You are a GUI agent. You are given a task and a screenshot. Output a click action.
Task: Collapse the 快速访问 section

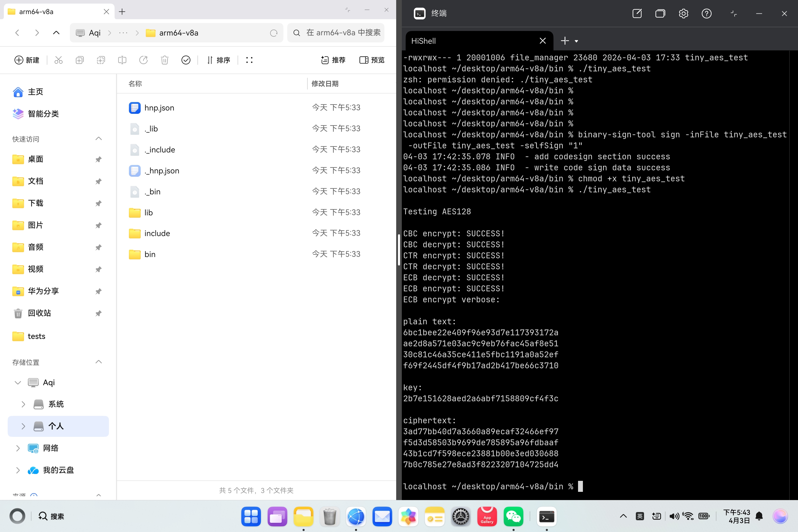(x=98, y=138)
